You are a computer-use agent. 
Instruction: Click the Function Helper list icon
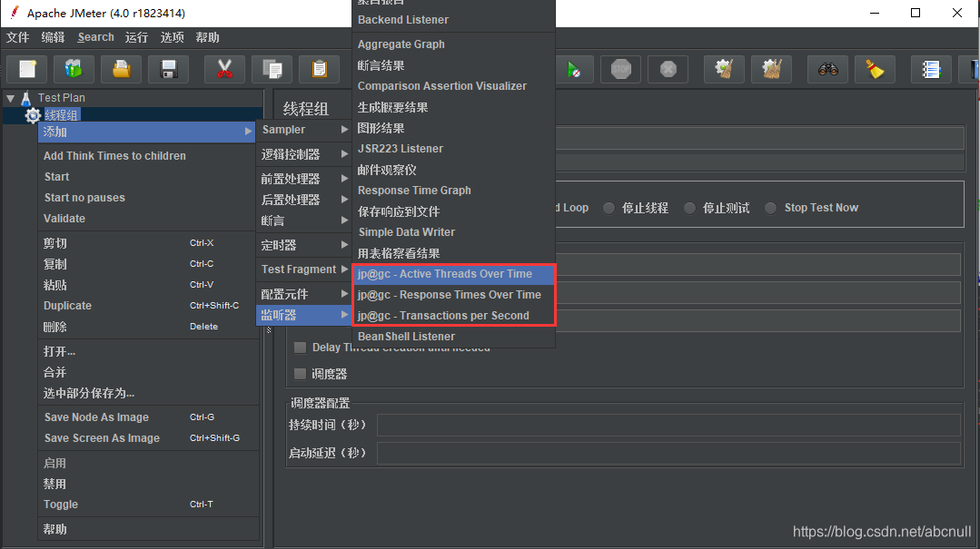point(931,69)
